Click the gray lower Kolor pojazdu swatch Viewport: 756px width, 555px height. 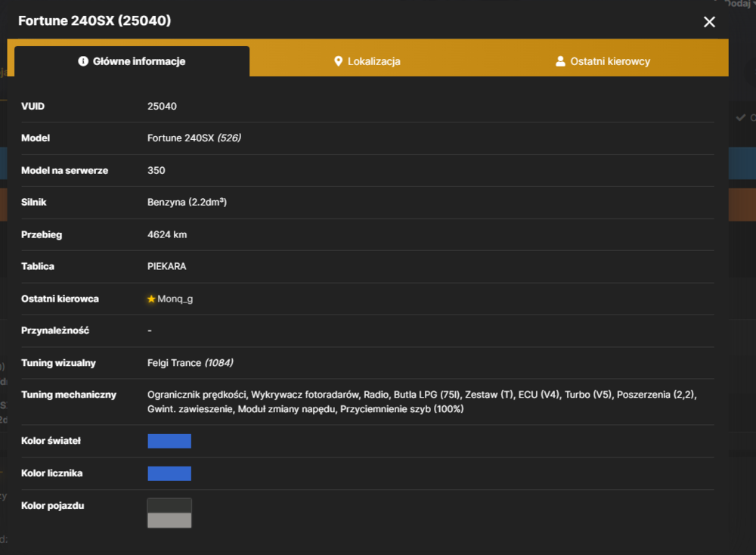coord(169,520)
